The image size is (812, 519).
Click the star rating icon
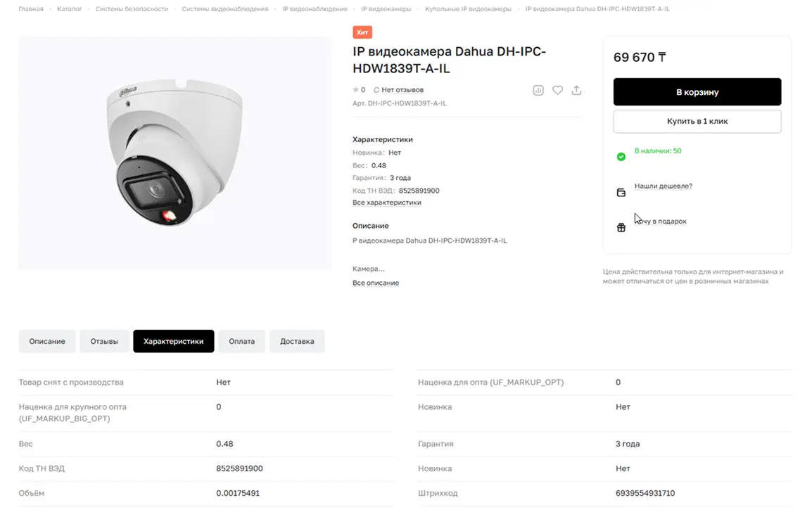point(355,90)
